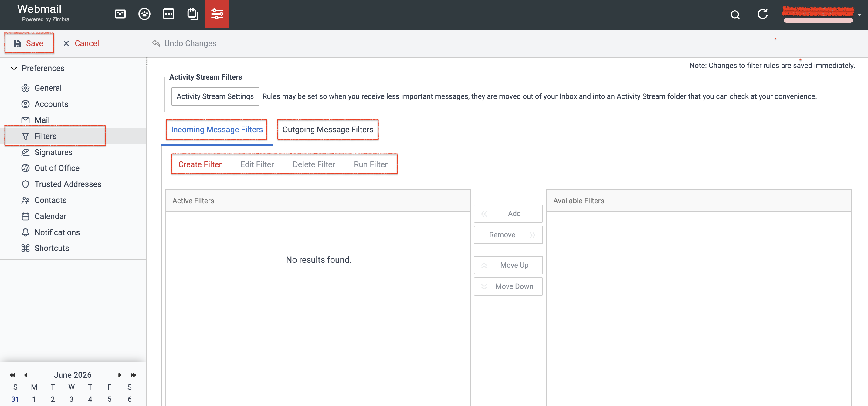Click the Webmail logo

tap(39, 9)
